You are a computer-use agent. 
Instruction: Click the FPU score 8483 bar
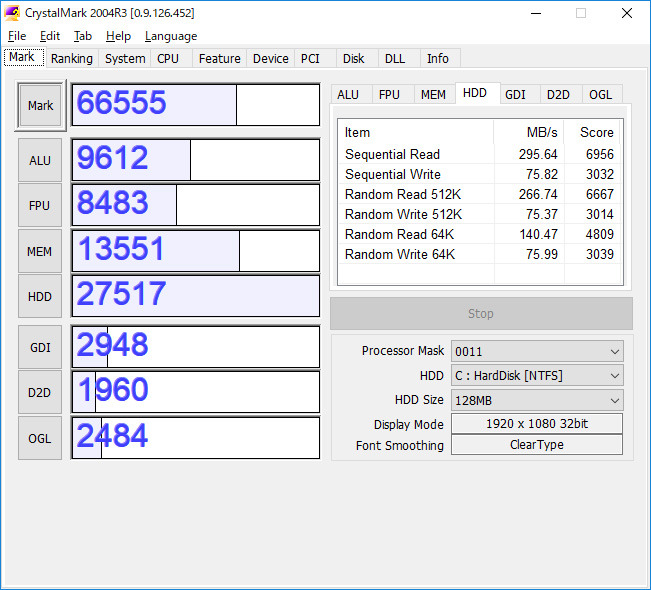(196, 205)
